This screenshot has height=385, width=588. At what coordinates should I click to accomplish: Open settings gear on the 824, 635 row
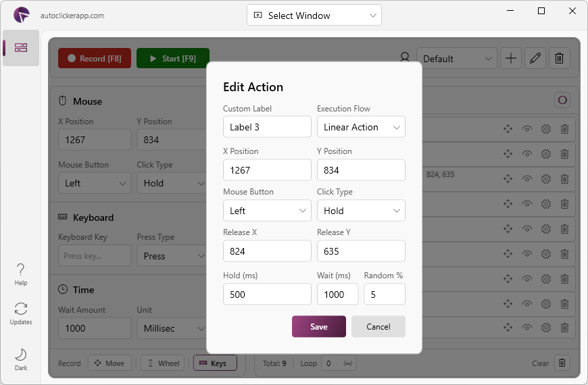[x=546, y=179]
